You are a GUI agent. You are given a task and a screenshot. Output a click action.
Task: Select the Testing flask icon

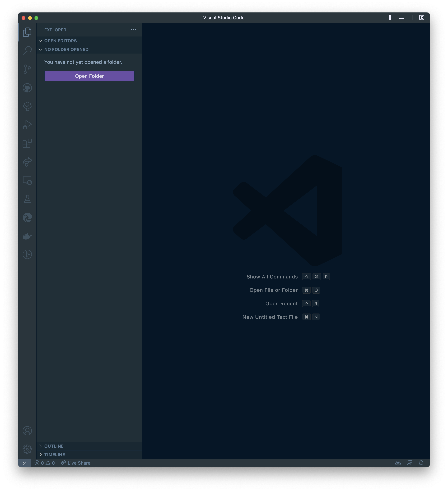click(x=27, y=199)
